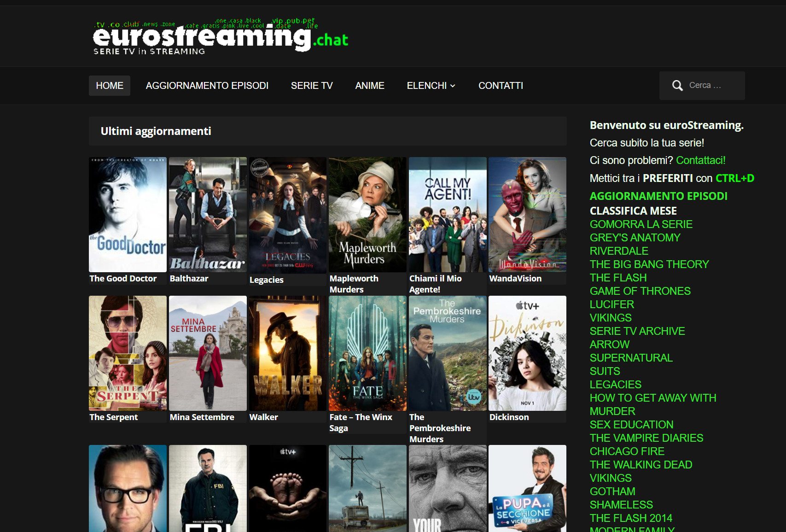
Task: Select GREY'S ANATOMY from the sidebar
Action: pyautogui.click(x=635, y=238)
